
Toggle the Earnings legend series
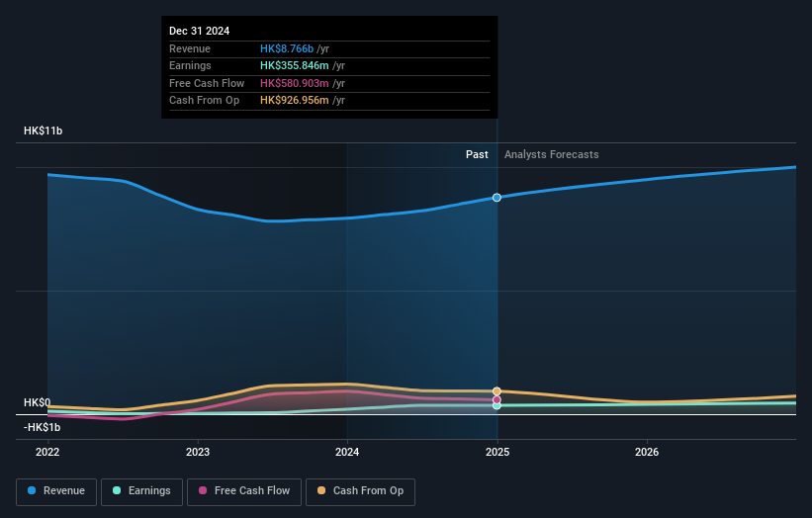tap(141, 491)
